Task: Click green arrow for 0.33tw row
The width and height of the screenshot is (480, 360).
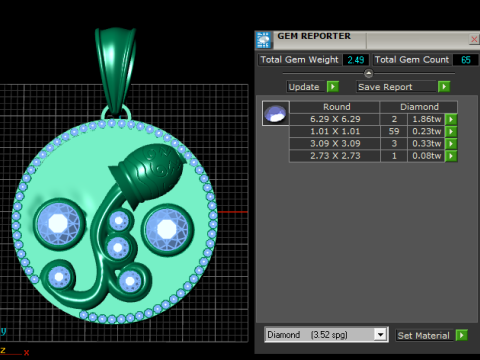Action: pyautogui.click(x=451, y=144)
